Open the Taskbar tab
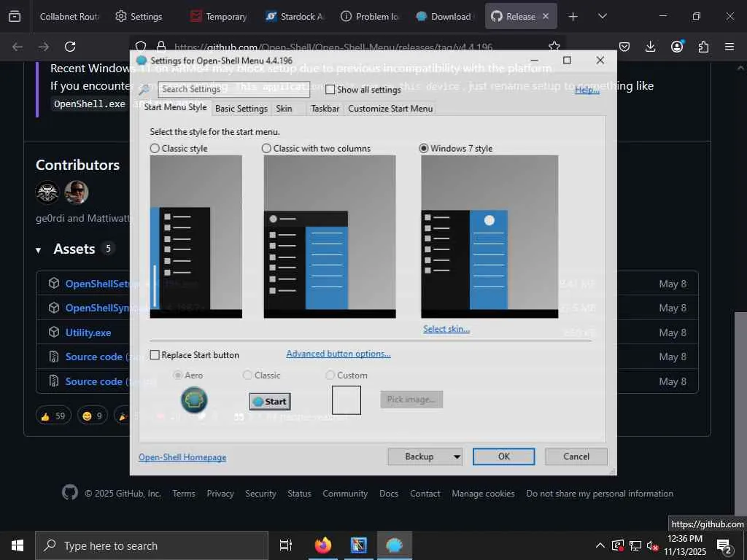Screen dimensions: 747x560 325,109
